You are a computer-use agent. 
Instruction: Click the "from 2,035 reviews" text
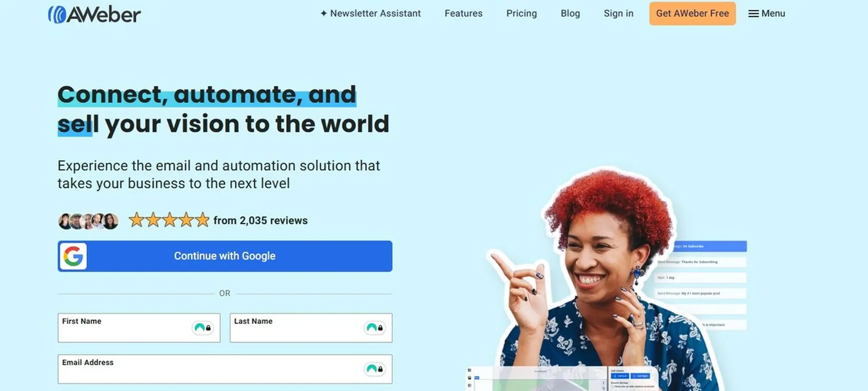pos(260,221)
